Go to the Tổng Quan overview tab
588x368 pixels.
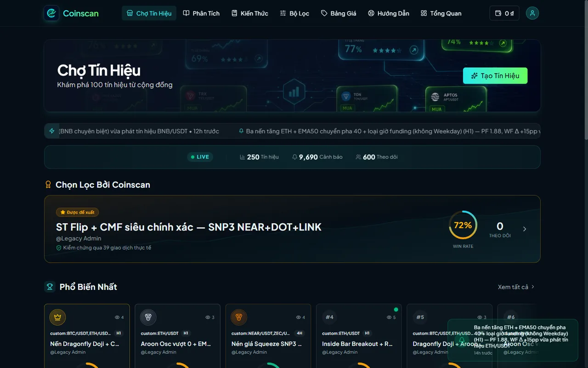pos(441,13)
